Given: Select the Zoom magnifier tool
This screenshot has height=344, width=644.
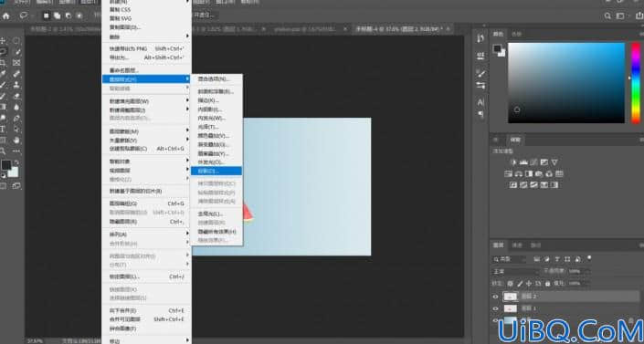Looking at the screenshot, I should [x=3, y=151].
